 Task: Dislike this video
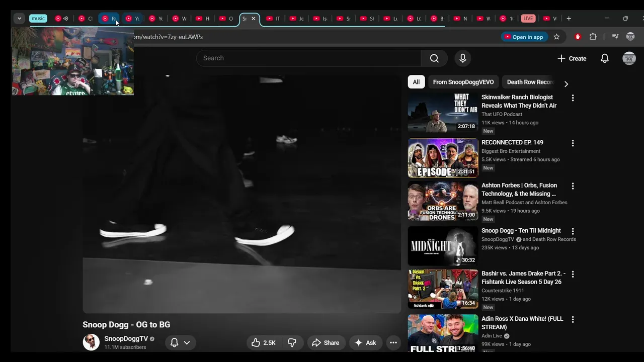point(292,343)
